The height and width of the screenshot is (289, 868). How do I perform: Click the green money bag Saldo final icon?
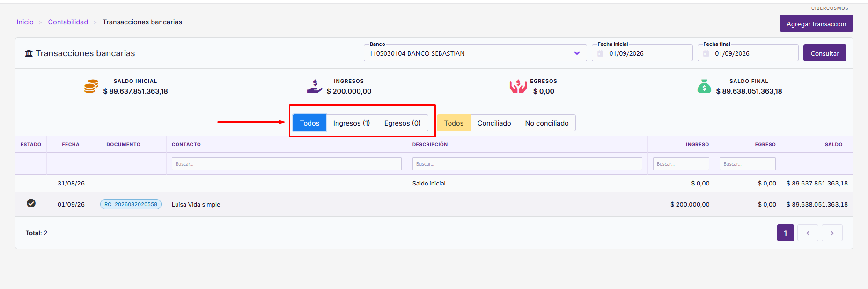[704, 86]
